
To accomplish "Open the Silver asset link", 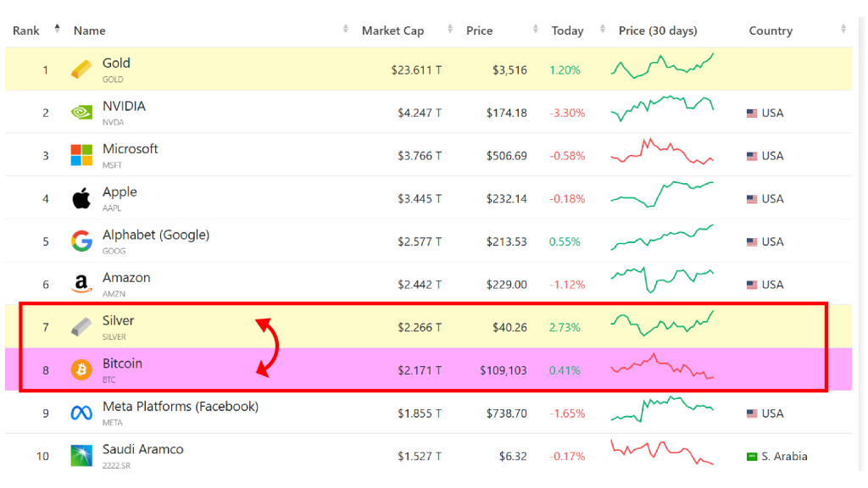I will point(118,320).
